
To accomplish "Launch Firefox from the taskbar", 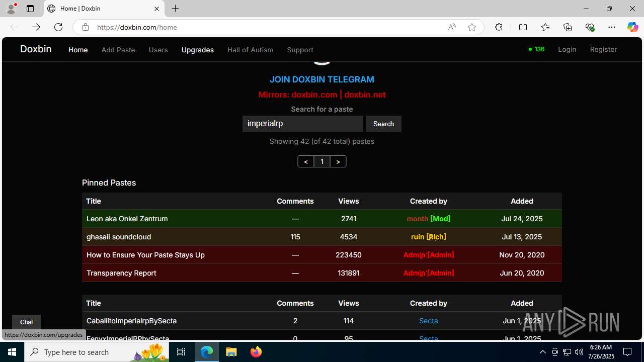I will 256,352.
